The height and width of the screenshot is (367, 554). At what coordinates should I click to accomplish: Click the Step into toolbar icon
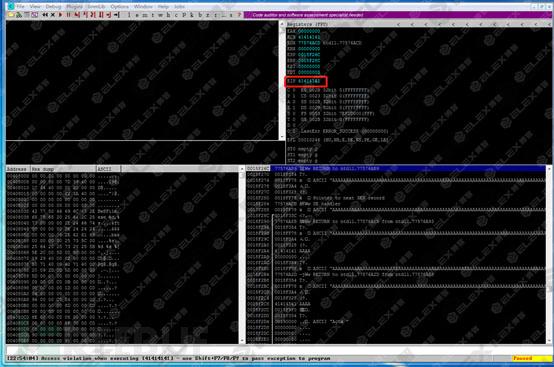click(x=77, y=15)
